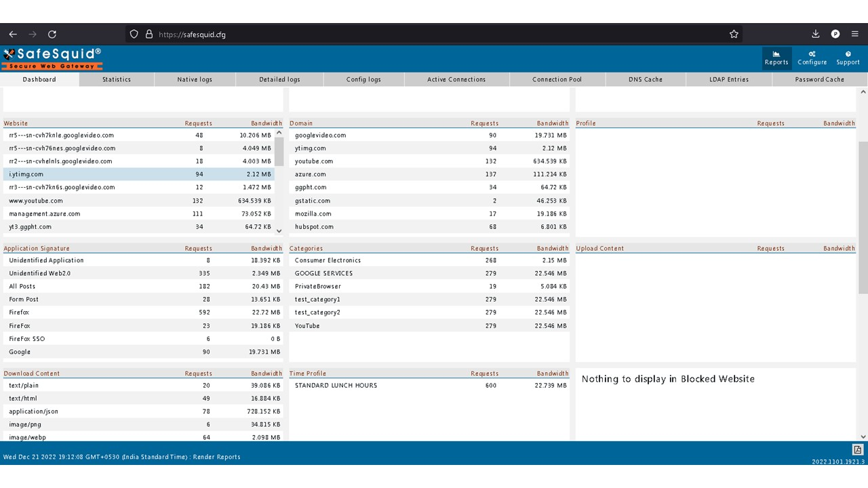Open the Native logs tab

tap(195, 79)
